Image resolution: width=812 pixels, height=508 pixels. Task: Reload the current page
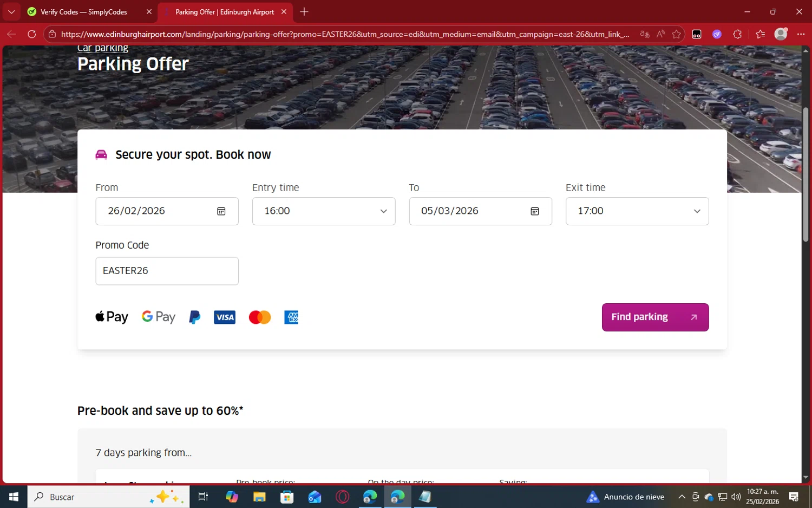[32, 34]
